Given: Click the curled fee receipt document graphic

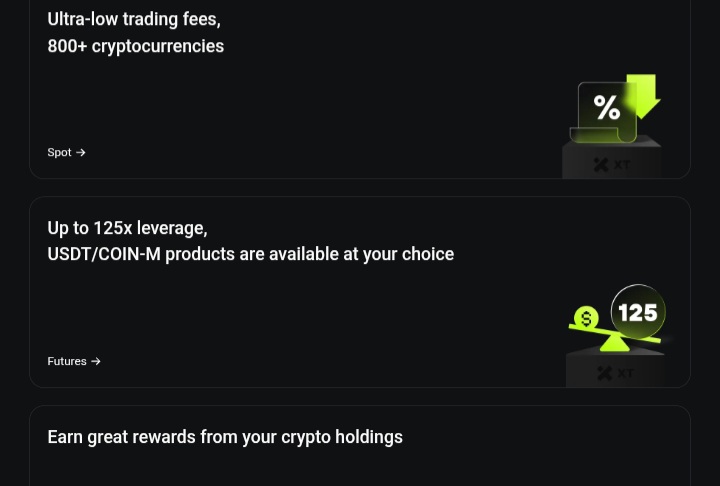Looking at the screenshot, I should click(603, 113).
